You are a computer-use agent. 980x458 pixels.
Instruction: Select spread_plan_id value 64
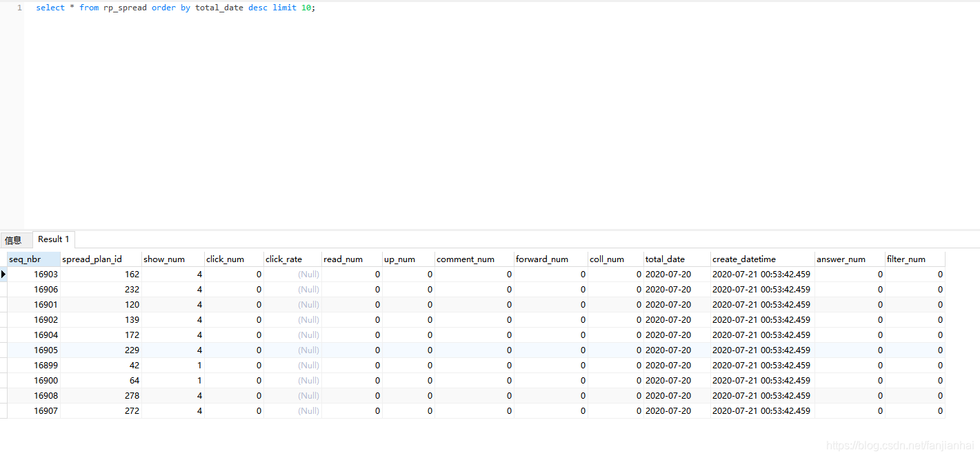(x=101, y=381)
